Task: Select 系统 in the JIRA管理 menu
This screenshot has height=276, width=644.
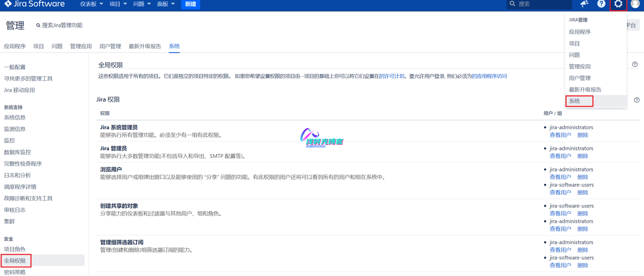Action: 575,101
